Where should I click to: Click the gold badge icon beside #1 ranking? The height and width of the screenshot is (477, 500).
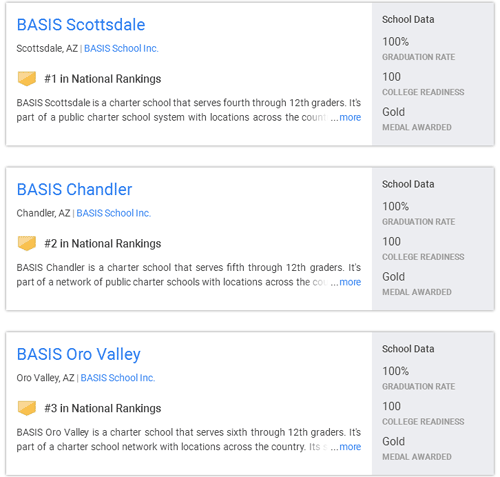(x=27, y=79)
